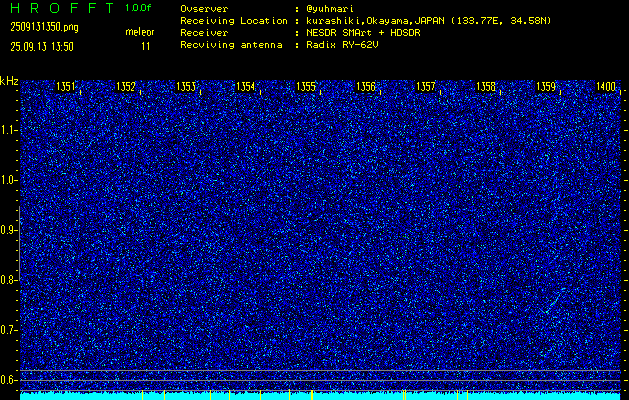This screenshot has width=629, height=400.
Task: Select the observer name @yuhmari
Action: pyautogui.click(x=330, y=9)
